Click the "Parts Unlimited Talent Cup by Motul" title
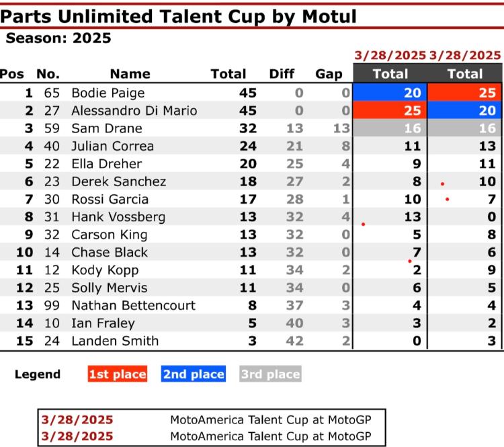 (x=177, y=16)
